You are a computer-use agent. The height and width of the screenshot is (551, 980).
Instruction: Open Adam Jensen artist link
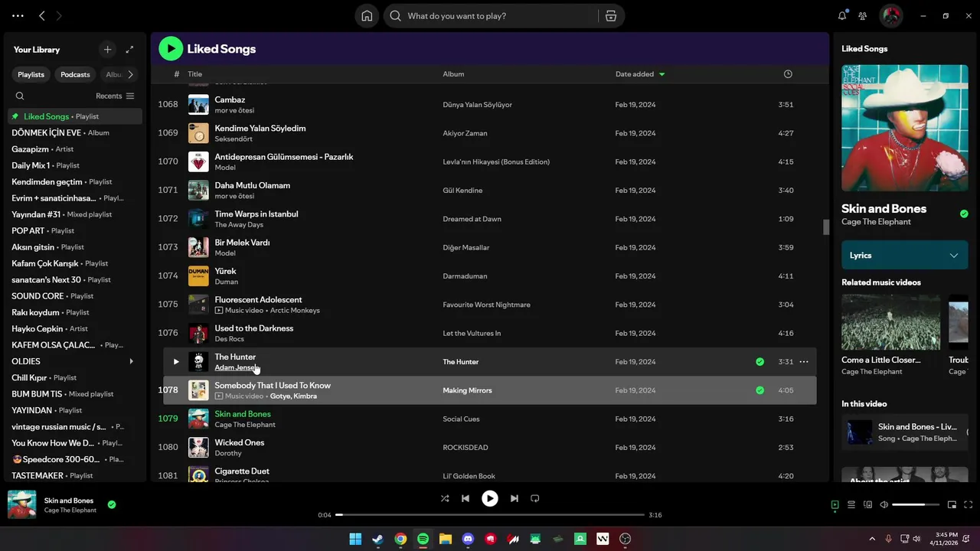point(235,367)
